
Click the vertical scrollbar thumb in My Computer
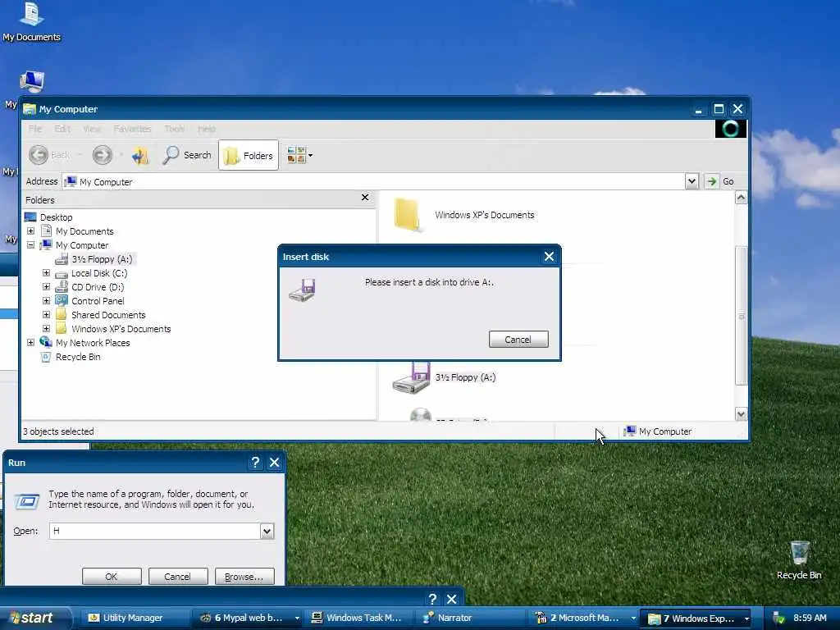click(741, 316)
